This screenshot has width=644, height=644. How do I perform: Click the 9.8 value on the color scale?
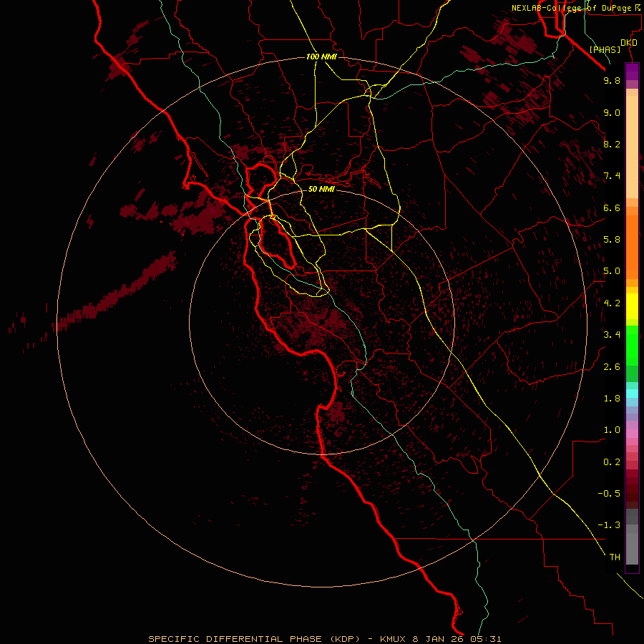612,80
